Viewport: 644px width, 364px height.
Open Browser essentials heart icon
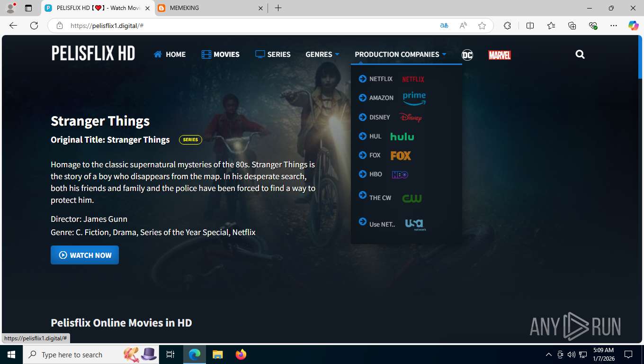coord(593,26)
